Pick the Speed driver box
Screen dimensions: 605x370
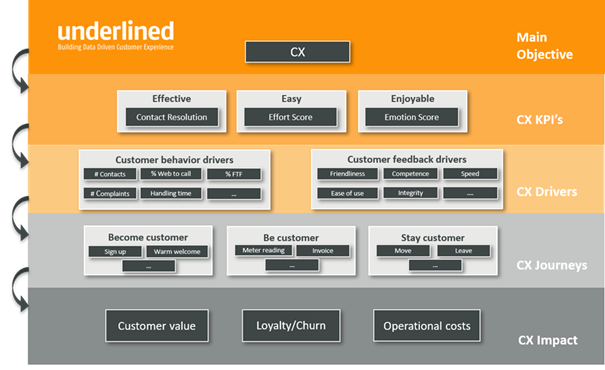(x=470, y=174)
